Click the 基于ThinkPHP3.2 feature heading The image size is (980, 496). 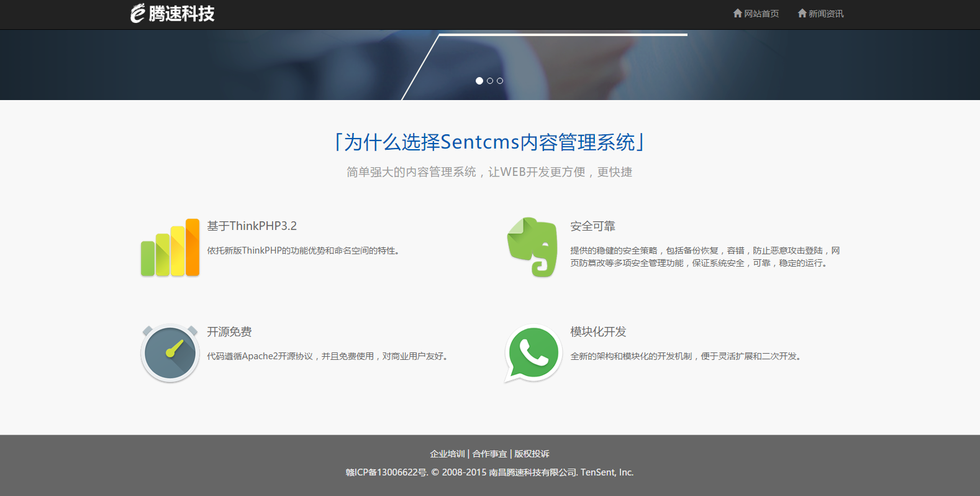[x=252, y=226]
